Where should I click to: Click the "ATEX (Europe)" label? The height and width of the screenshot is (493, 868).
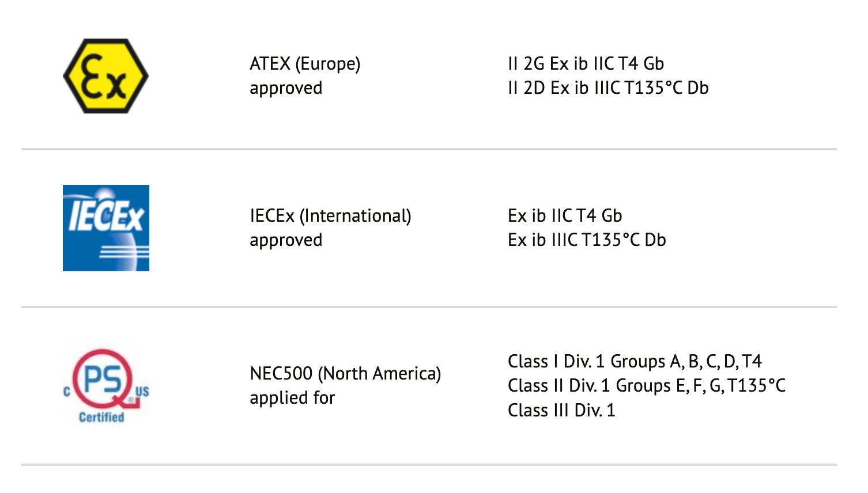305,63
